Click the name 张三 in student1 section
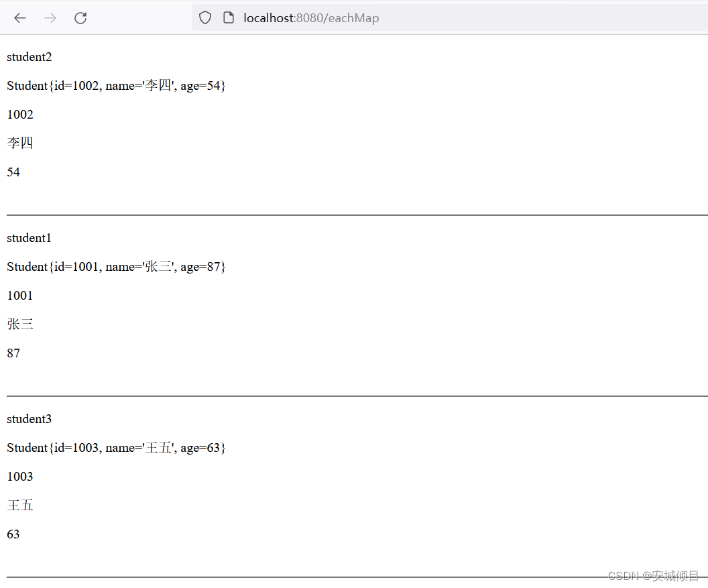708x588 pixels. (x=20, y=324)
